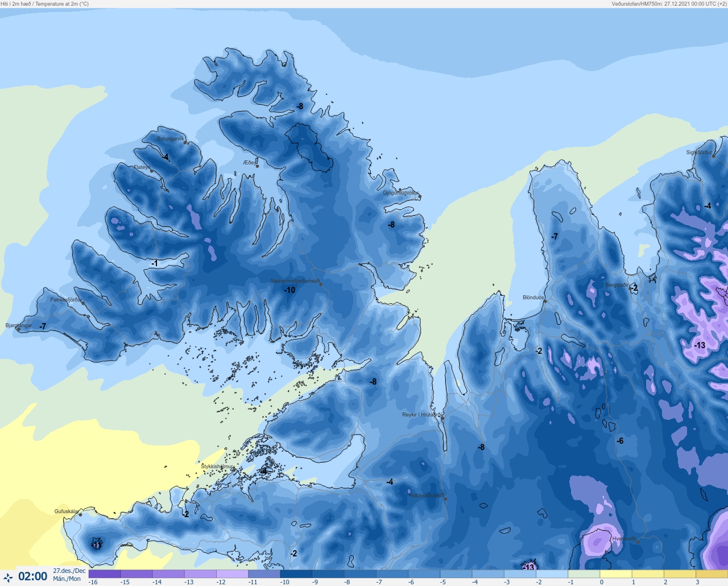Click the Veðurstofan/HM750m model run timestamp

tap(669, 4)
